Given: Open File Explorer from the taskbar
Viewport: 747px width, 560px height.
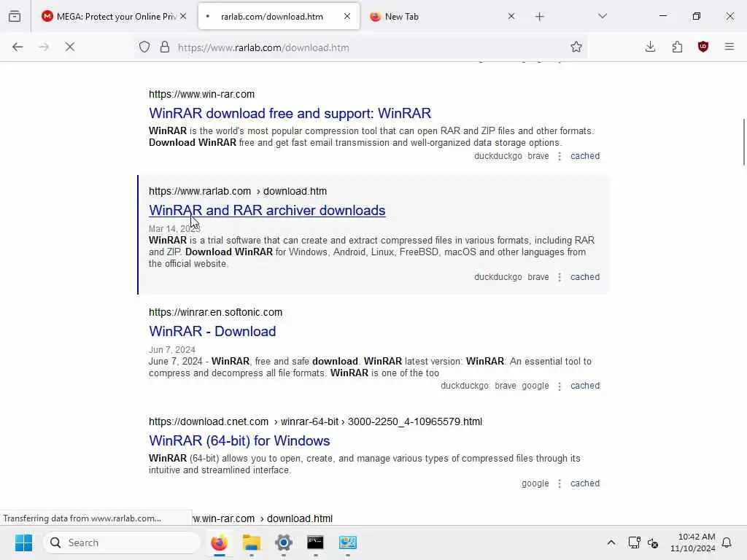Looking at the screenshot, I should click(251, 542).
